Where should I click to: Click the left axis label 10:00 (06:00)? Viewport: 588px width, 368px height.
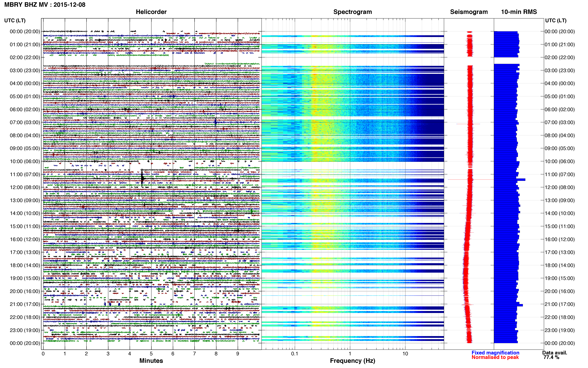pos(25,161)
